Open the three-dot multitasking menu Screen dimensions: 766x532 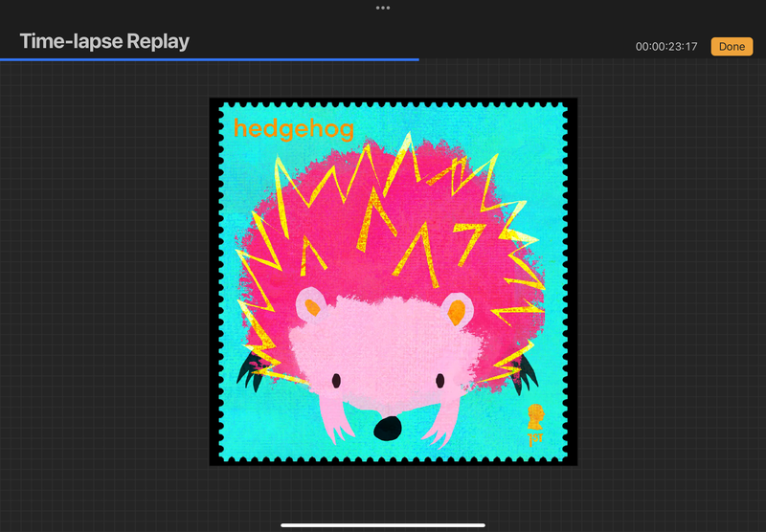tap(383, 8)
